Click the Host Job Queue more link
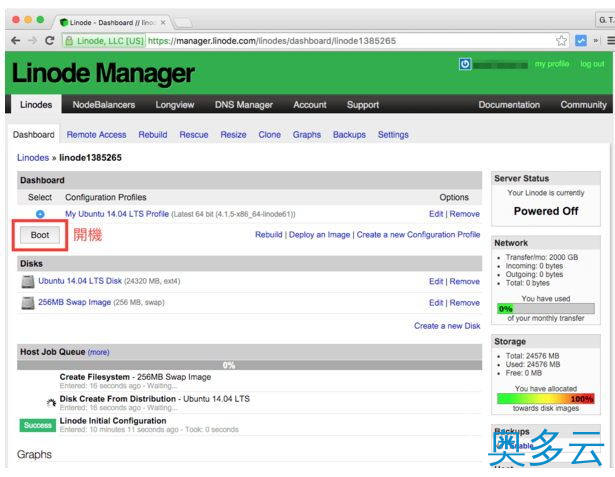The width and height of the screenshot is (615, 477). pos(98,352)
